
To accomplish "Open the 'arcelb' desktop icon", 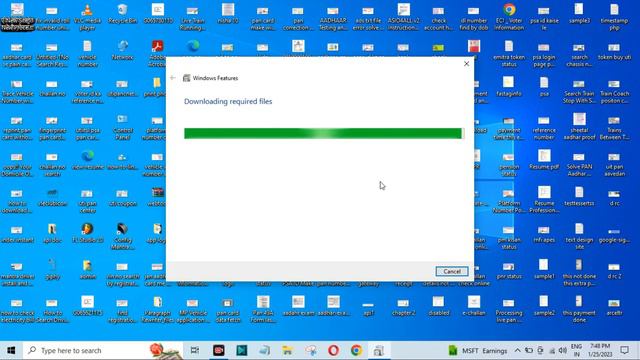I will (x=614, y=306).
